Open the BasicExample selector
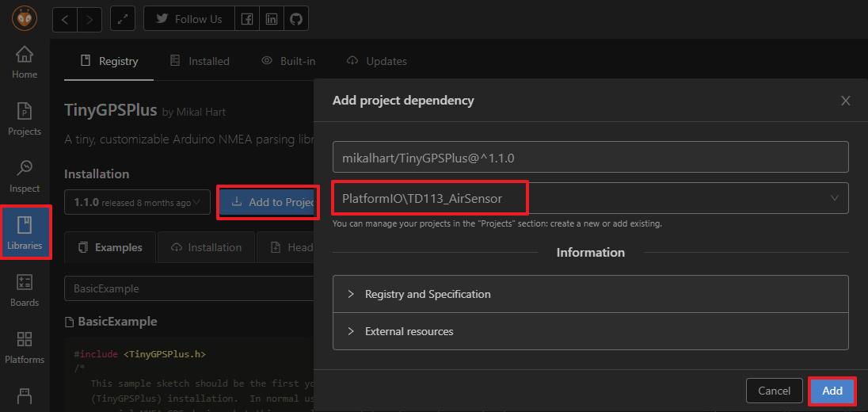Image resolution: width=868 pixels, height=412 pixels. pos(189,288)
